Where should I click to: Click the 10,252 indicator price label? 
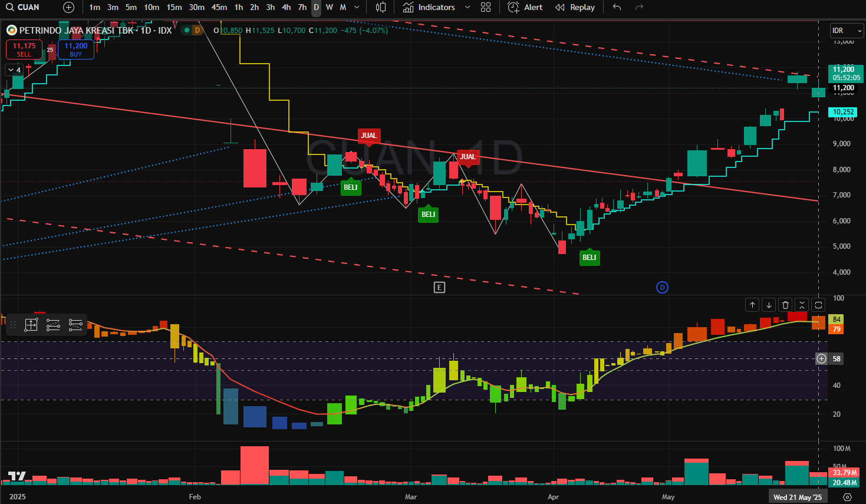[843, 112]
